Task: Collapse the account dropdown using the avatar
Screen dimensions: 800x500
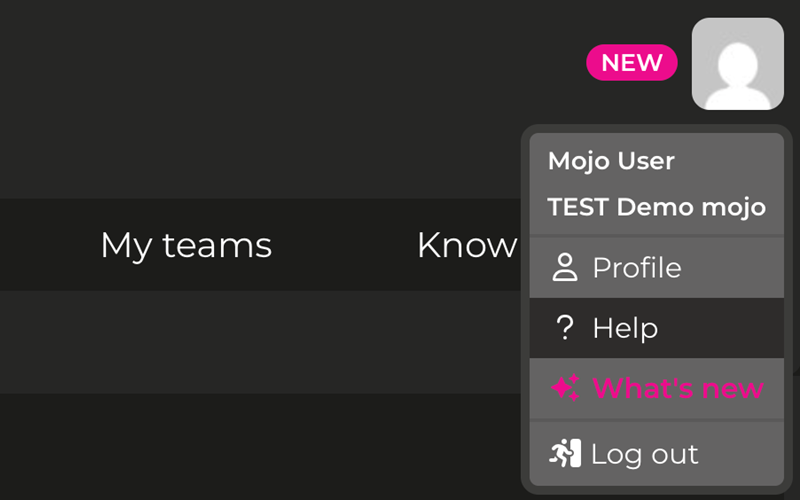Action: (738, 64)
